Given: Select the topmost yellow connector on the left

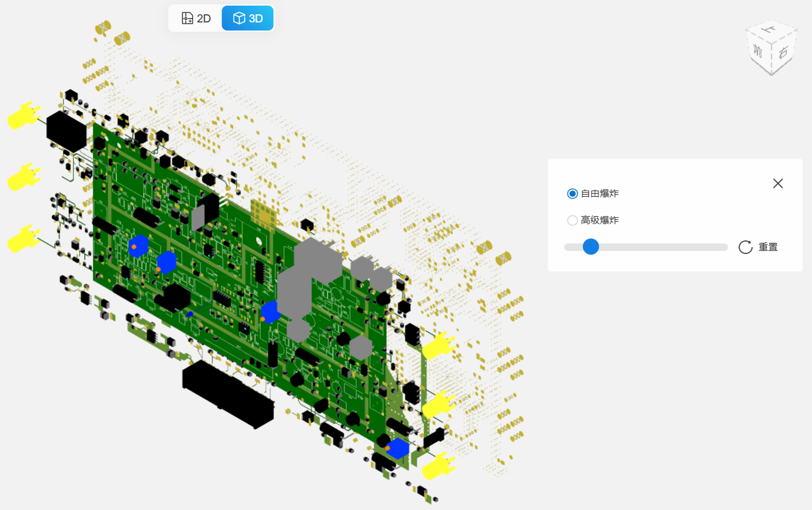Looking at the screenshot, I should pyautogui.click(x=22, y=116).
